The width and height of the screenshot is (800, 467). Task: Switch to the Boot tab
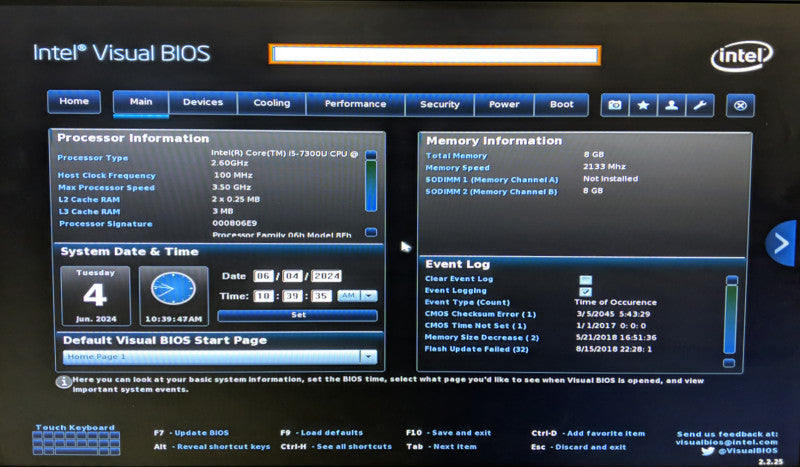561,105
